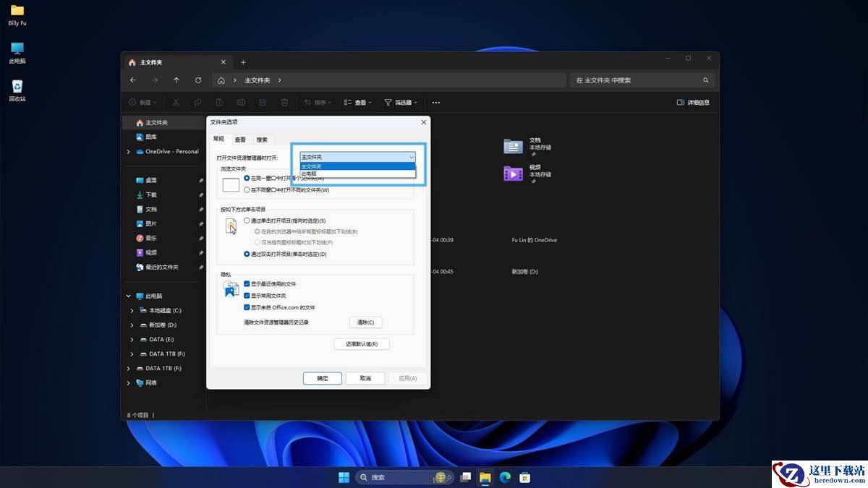Select 通过双击打开项目 radio button
The height and width of the screenshot is (488, 868).
click(247, 254)
